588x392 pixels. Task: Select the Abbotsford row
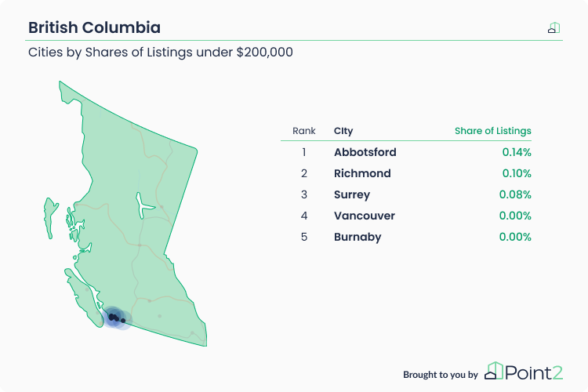coord(406,152)
